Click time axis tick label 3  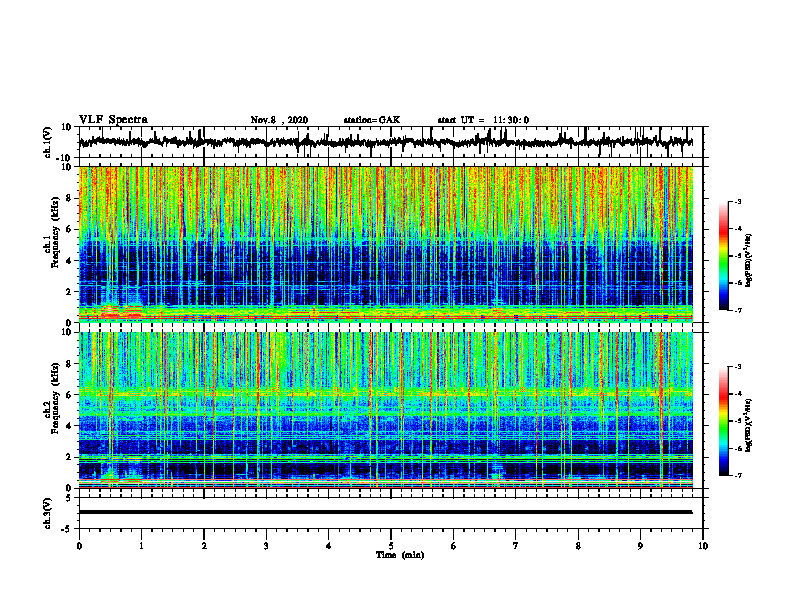coord(266,546)
